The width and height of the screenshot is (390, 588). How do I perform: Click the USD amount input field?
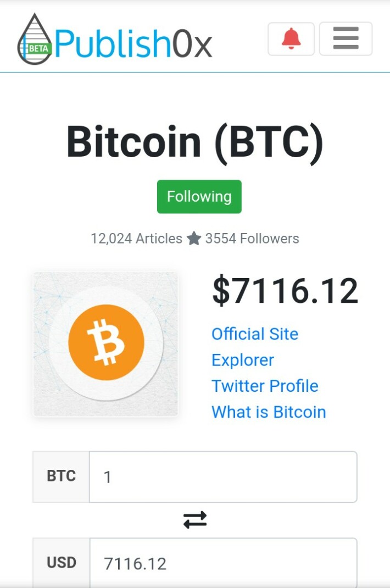pyautogui.click(x=223, y=563)
